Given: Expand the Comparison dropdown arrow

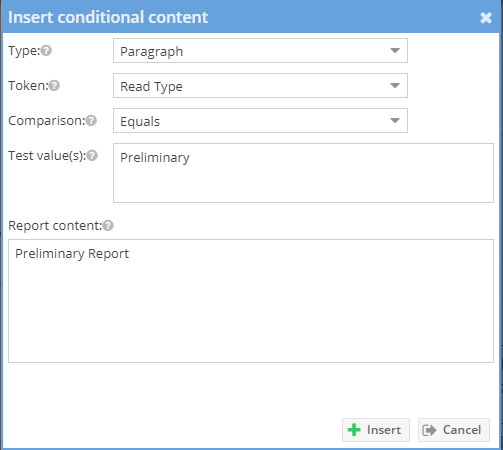Looking at the screenshot, I should [x=395, y=121].
